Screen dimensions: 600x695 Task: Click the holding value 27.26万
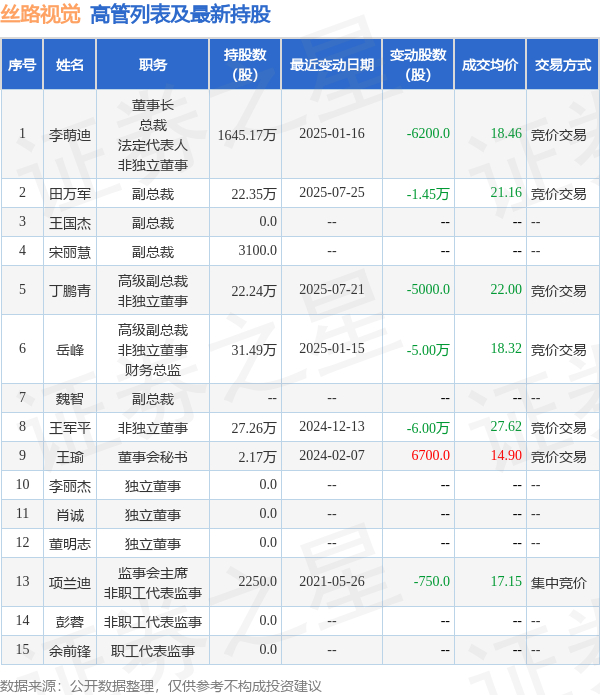pos(254,428)
